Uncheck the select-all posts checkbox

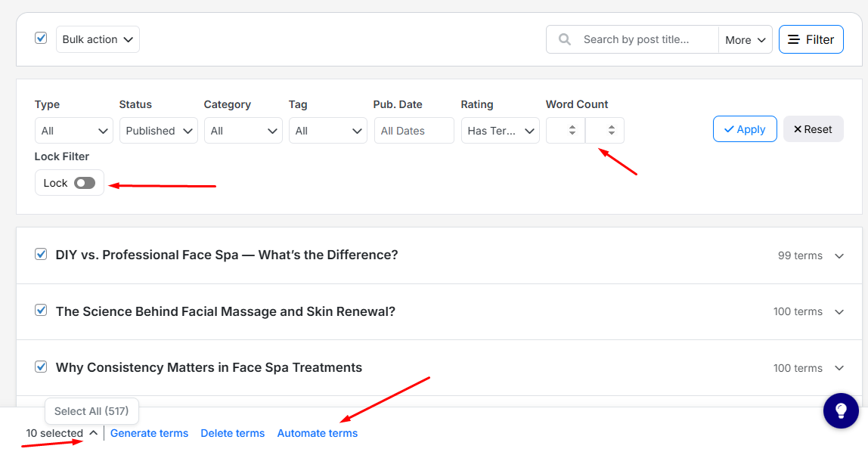[41, 38]
